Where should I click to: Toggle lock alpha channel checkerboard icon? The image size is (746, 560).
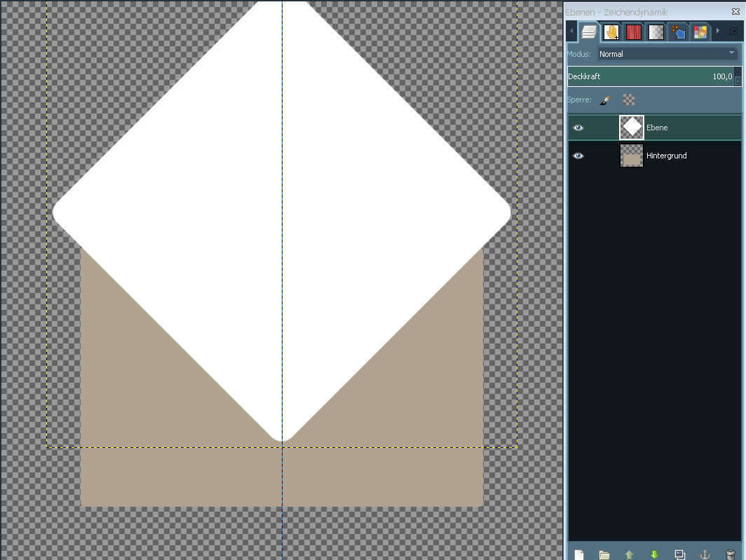click(x=629, y=100)
